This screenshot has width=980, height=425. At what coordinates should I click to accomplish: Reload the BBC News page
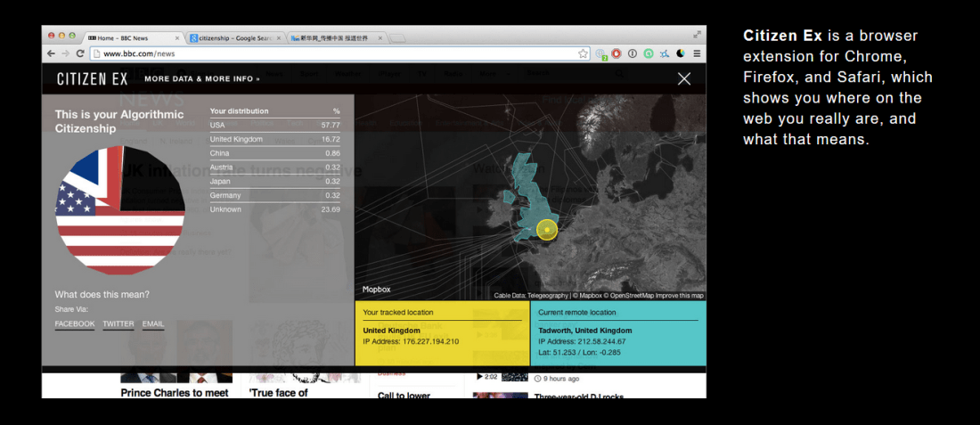pyautogui.click(x=79, y=53)
